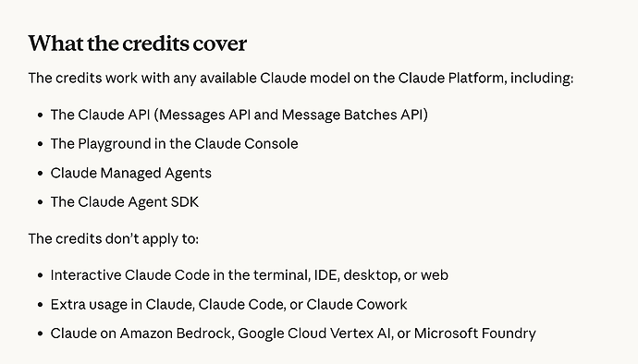The height and width of the screenshot is (364, 638).
Task: Click the words "Microsoft Foundry"
Action: click(x=475, y=334)
